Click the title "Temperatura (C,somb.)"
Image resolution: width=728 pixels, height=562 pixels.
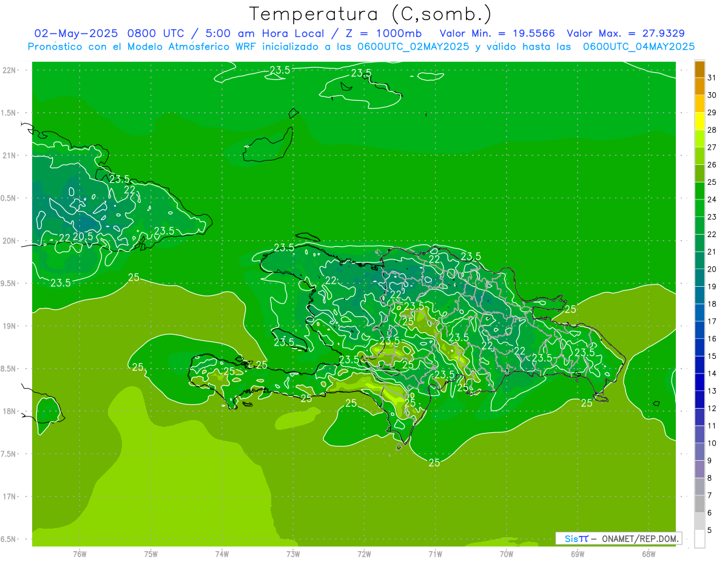371,15
